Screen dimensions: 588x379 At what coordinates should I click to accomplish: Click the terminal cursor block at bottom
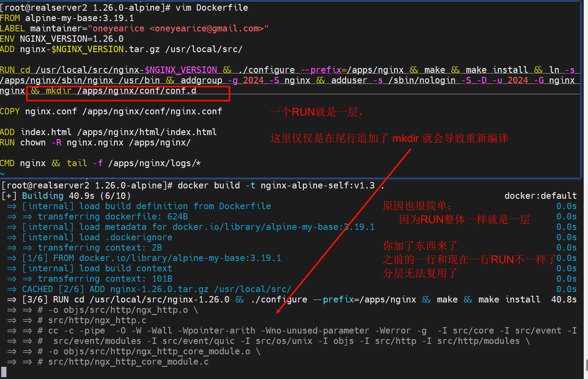click(4, 372)
